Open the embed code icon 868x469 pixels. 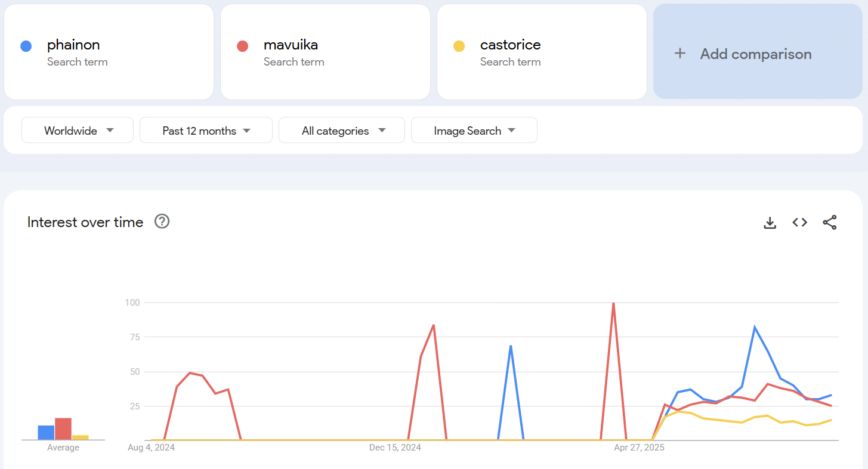click(x=799, y=222)
